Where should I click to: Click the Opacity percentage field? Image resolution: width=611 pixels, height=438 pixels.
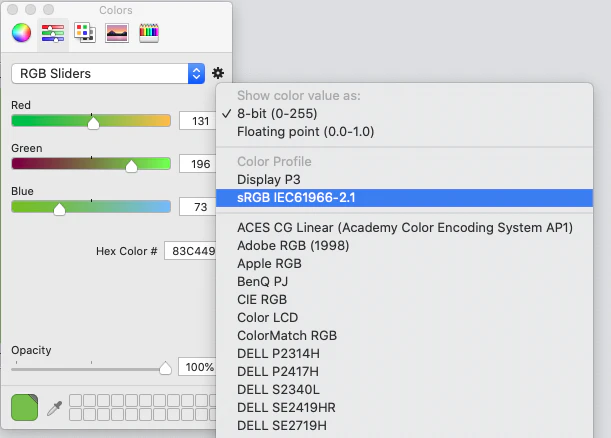coord(197,367)
